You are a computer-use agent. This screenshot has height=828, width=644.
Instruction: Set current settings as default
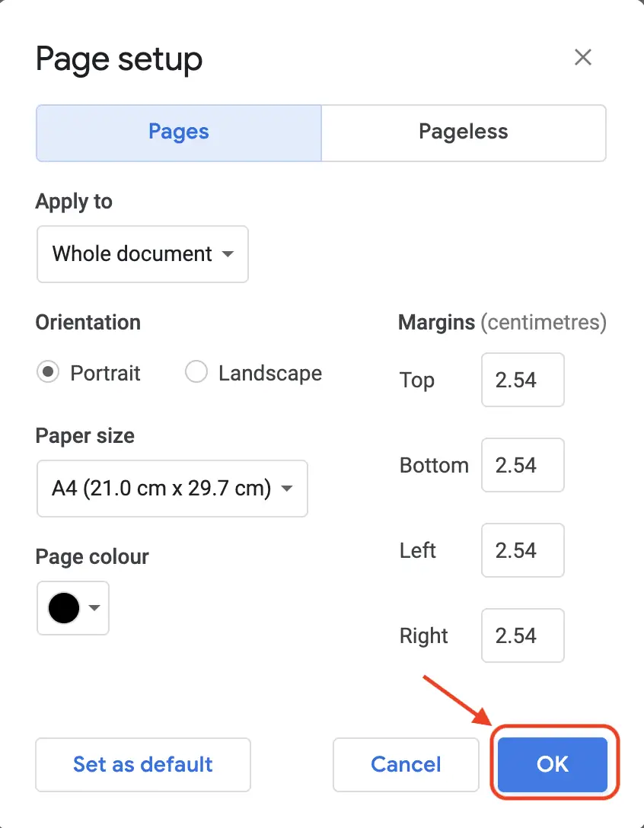click(142, 764)
